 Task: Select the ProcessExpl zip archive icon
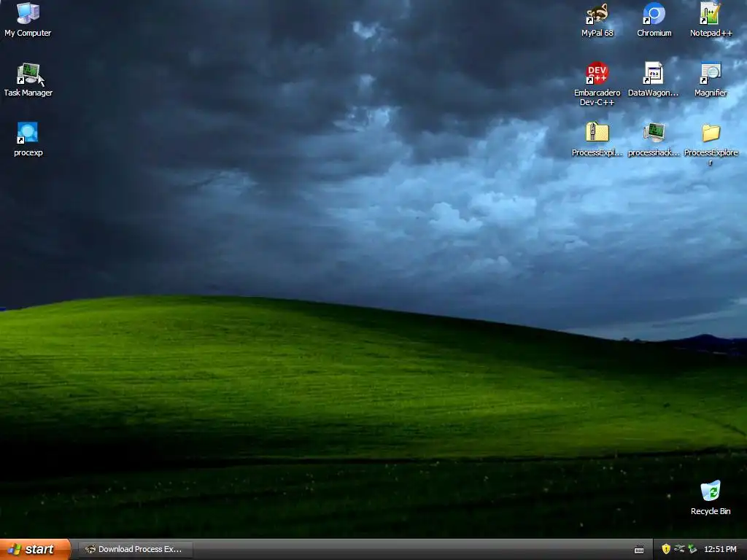pos(597,139)
